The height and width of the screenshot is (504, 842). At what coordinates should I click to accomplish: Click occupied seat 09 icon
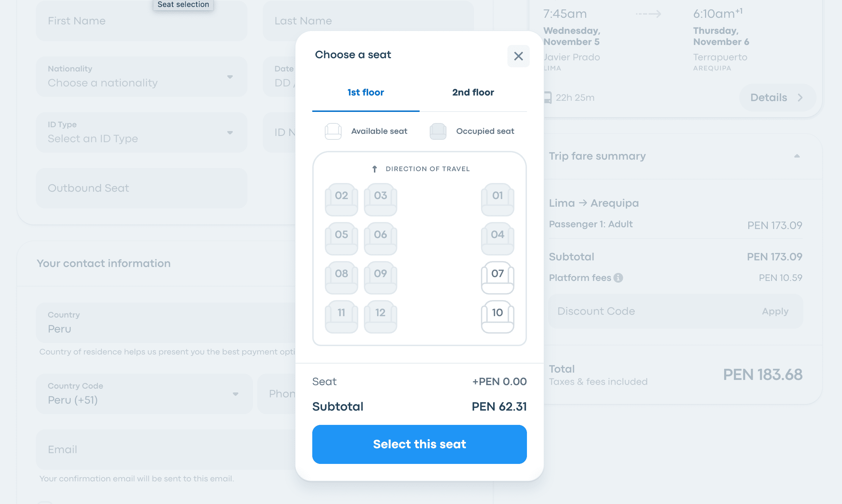(x=380, y=277)
